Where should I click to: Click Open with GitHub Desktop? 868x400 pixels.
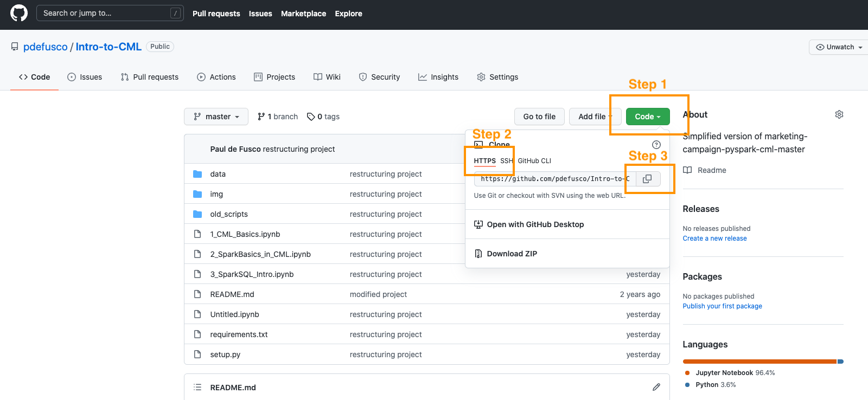(x=535, y=224)
